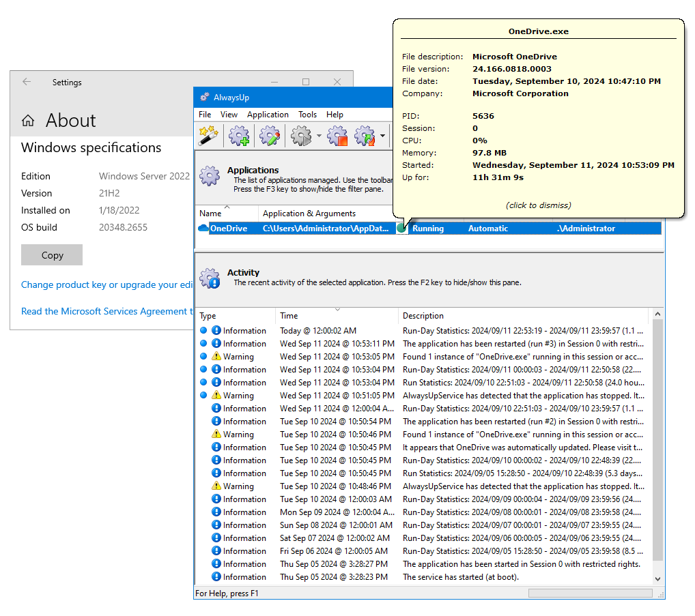Click blue dot on Wed 10:53:11 PM row
This screenshot has width=695, height=616.
203,343
